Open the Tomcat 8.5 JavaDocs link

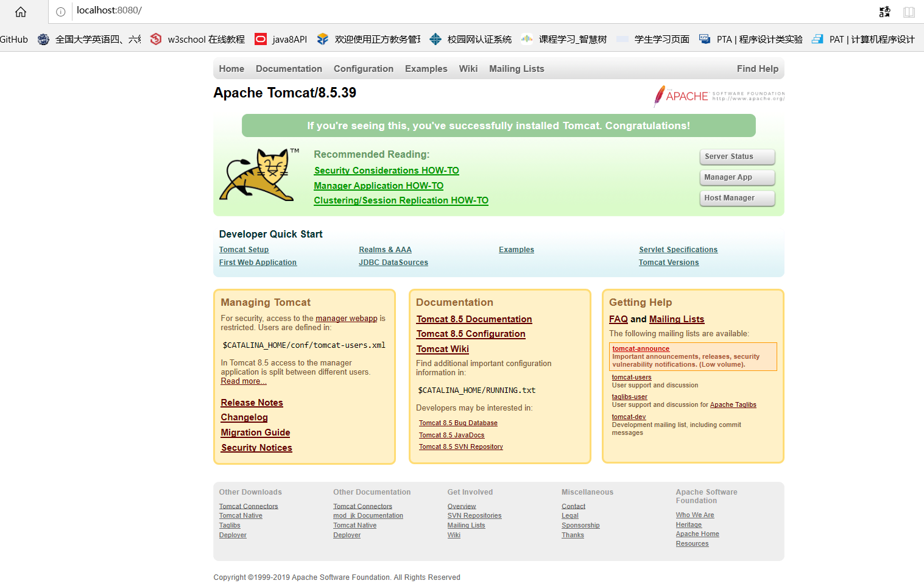click(x=451, y=436)
